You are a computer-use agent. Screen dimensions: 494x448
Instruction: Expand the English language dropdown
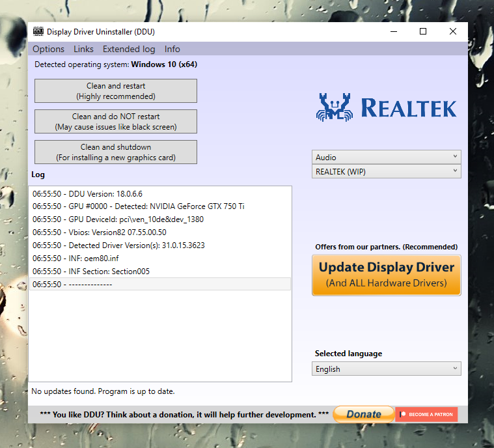[386, 369]
